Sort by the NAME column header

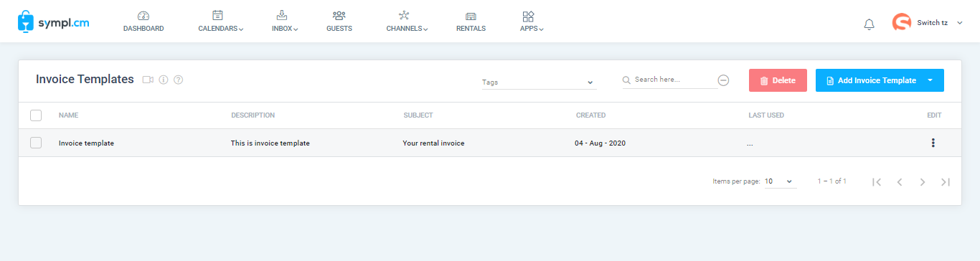[x=69, y=115]
